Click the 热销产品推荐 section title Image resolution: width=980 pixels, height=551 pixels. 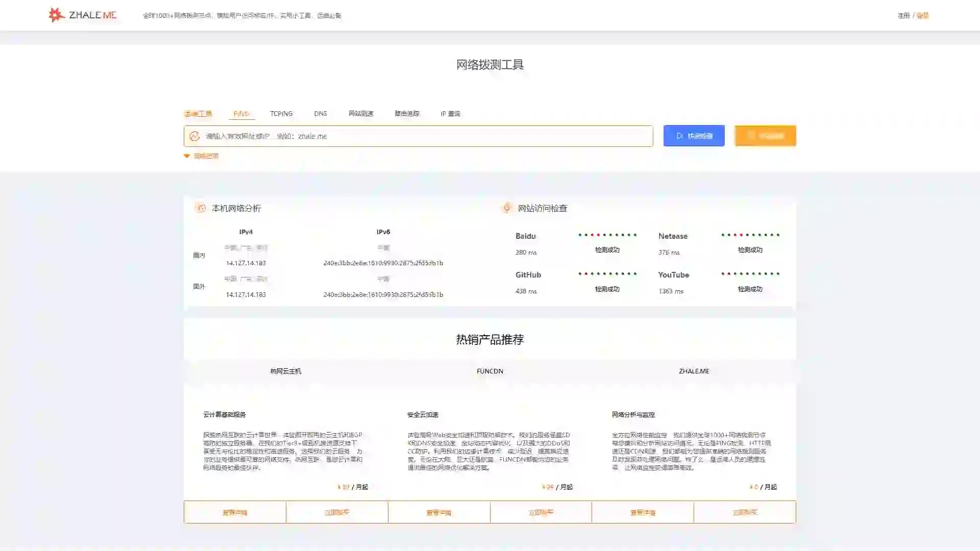(490, 340)
